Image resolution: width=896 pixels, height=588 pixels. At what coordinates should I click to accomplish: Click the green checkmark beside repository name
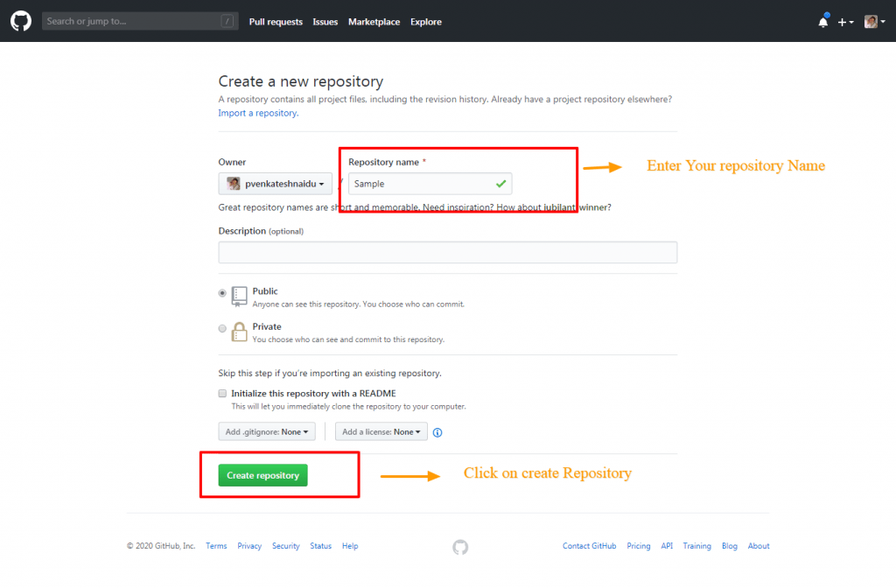(501, 184)
